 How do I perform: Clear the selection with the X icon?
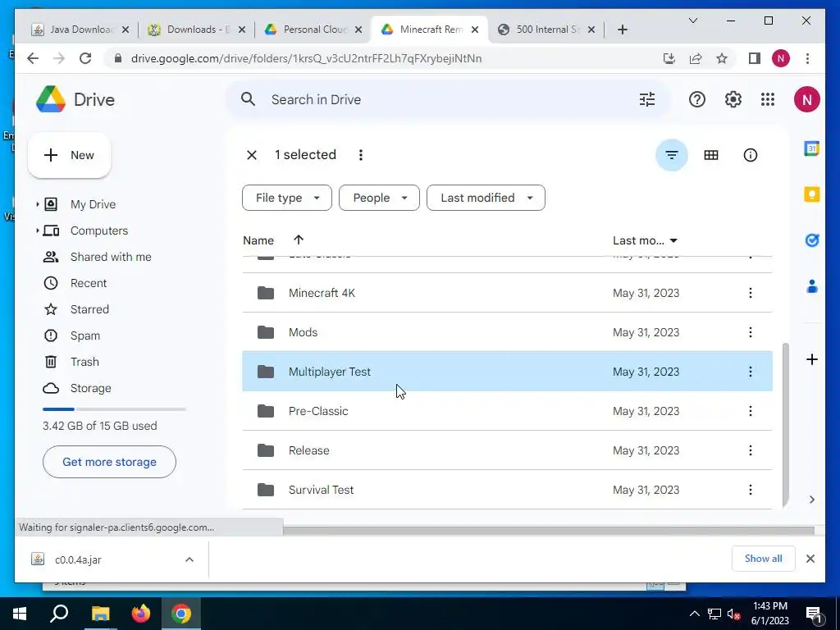click(x=251, y=155)
